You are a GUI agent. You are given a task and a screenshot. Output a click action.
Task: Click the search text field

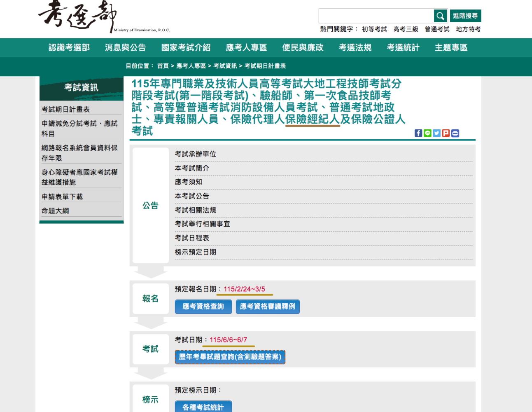click(376, 16)
